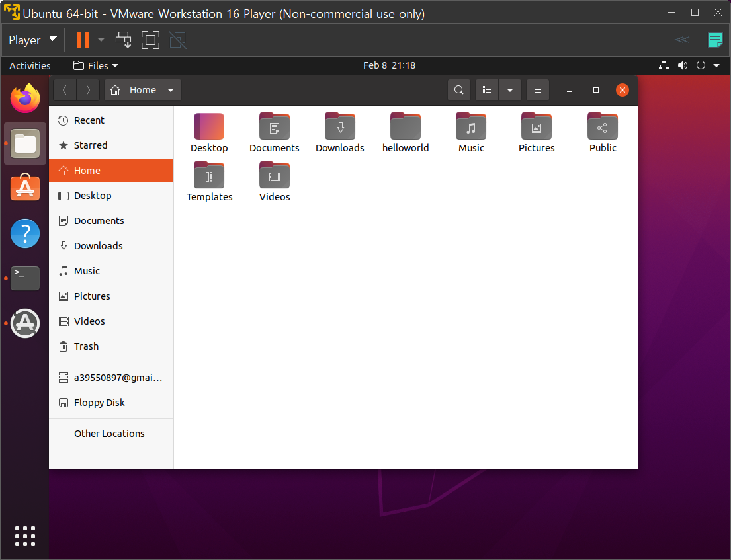Image resolution: width=731 pixels, height=560 pixels.
Task: Open Trash in the sidebar
Action: pyautogui.click(x=111, y=346)
